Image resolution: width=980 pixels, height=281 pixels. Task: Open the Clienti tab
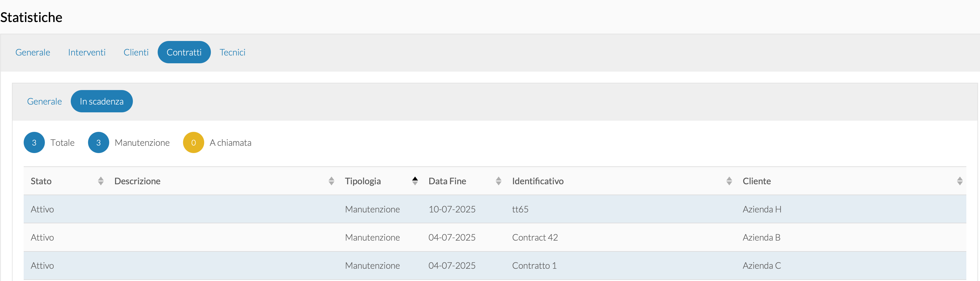[136, 52]
